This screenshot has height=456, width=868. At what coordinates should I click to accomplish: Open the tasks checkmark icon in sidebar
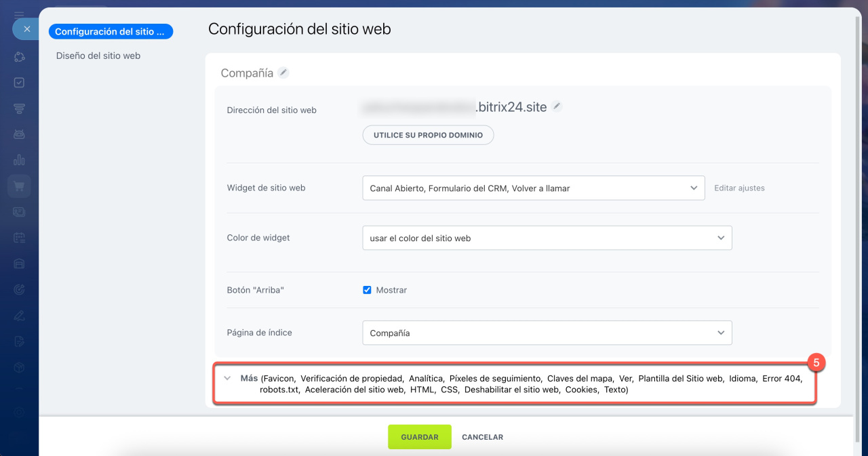(x=19, y=83)
